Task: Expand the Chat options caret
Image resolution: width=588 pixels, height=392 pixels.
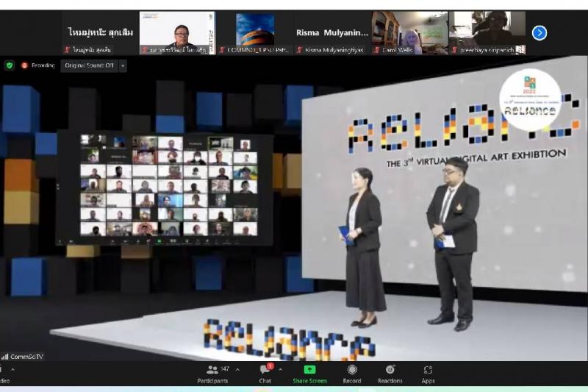Action: 280,370
